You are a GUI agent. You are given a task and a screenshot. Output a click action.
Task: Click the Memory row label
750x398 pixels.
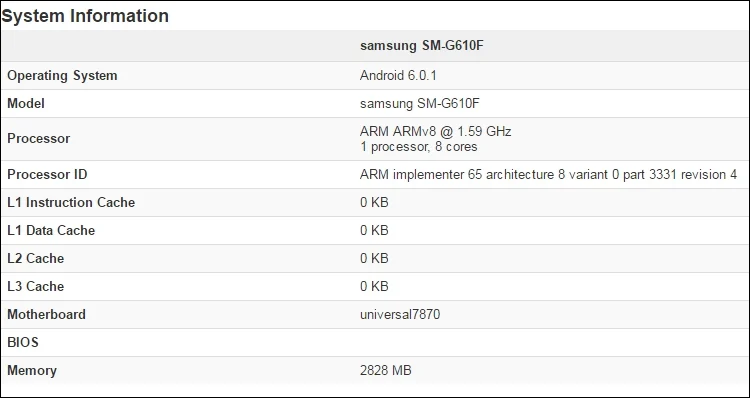(32, 370)
